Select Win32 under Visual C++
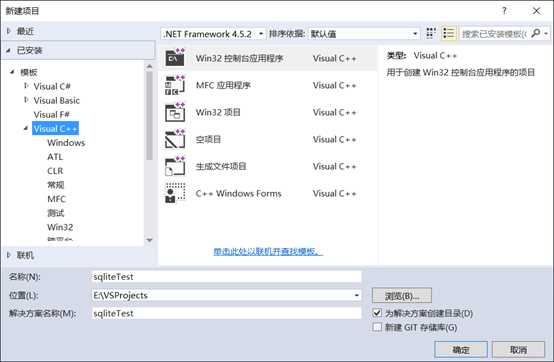Image resolution: width=554 pixels, height=362 pixels. point(60,227)
